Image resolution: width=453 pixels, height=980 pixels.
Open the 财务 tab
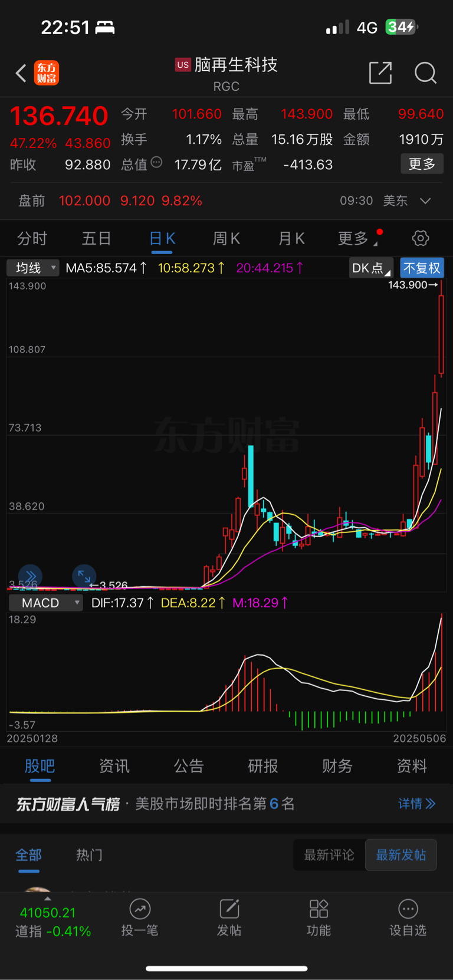coord(337,766)
